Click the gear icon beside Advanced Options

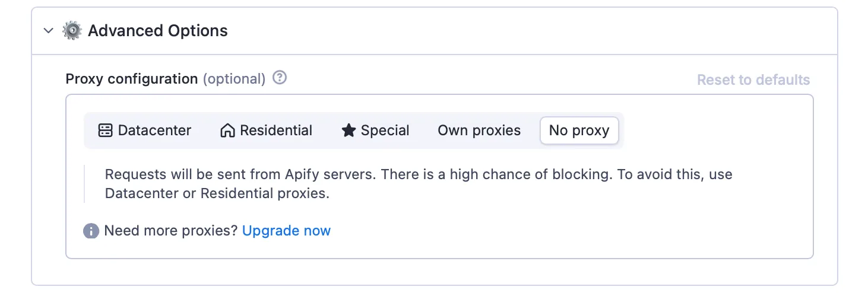[x=72, y=31]
